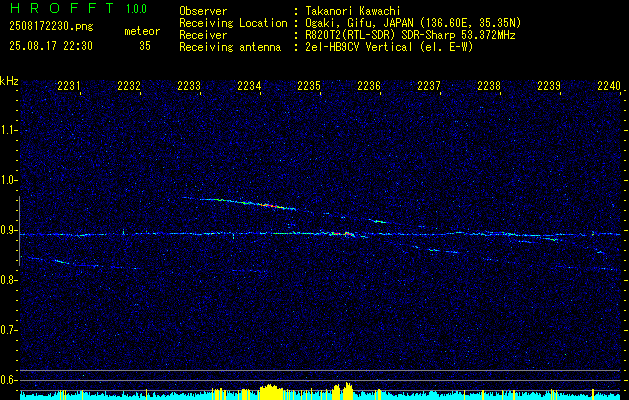Click the 2231 time axis marker
This screenshot has width=629, height=400.
pyautogui.click(x=69, y=85)
